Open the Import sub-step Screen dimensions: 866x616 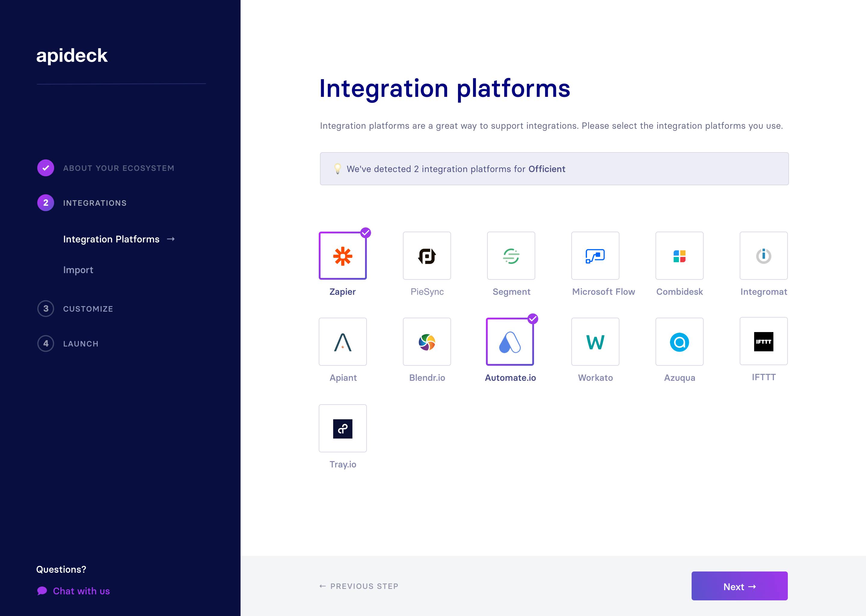coord(78,270)
